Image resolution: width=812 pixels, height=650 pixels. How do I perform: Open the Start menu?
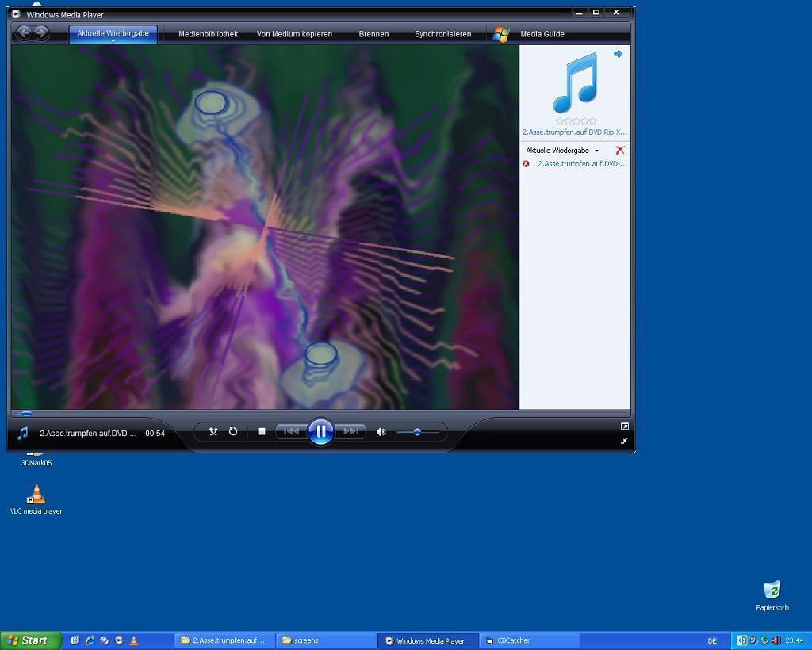[31, 640]
